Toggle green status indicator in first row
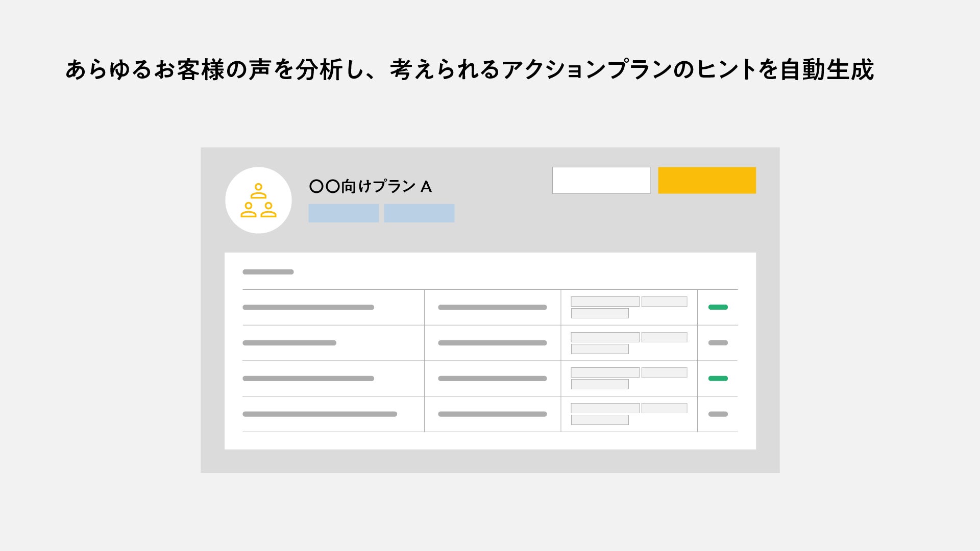980x551 pixels. (x=718, y=307)
